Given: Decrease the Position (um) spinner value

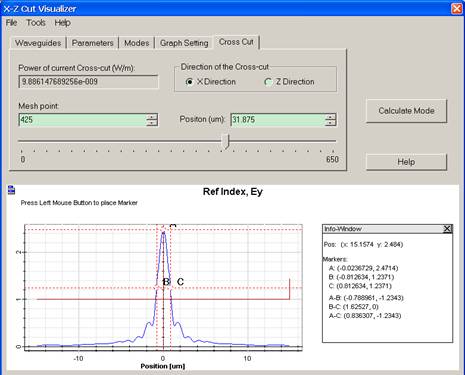Looking at the screenshot, I should (331, 123).
